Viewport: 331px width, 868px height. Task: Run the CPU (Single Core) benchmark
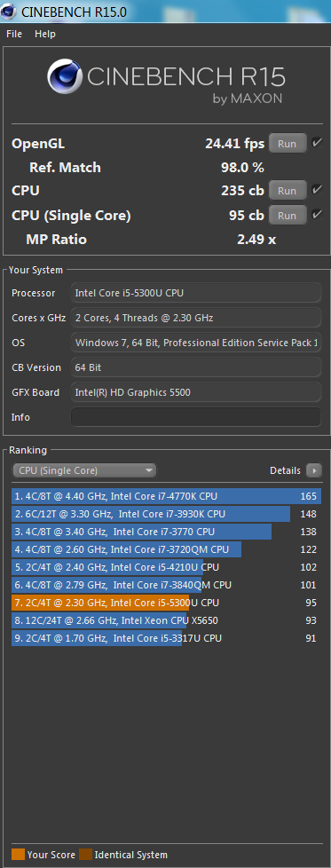tap(288, 215)
